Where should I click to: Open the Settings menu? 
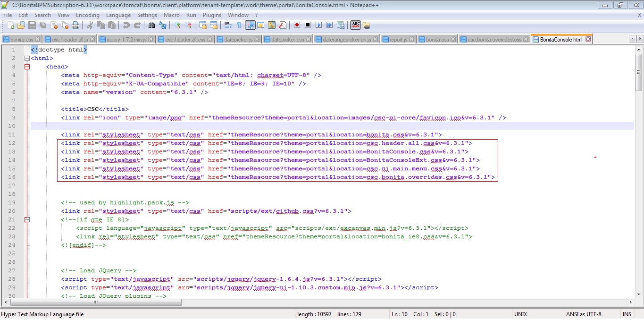pos(147,15)
